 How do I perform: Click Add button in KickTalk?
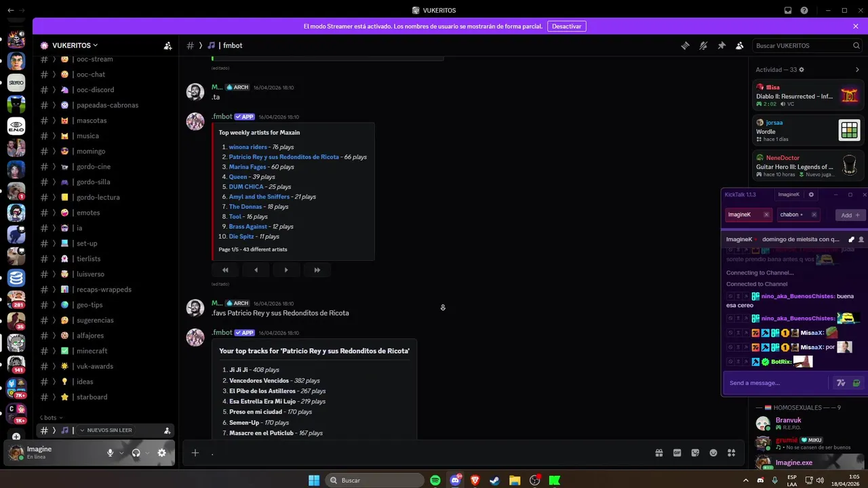click(850, 215)
